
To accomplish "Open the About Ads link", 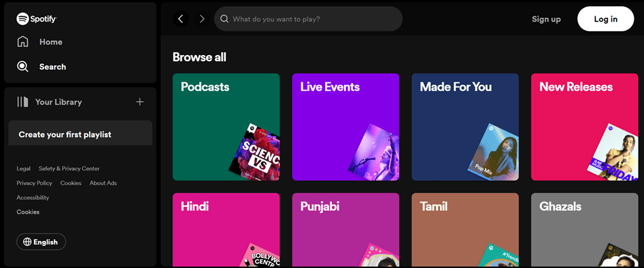I will 103,183.
